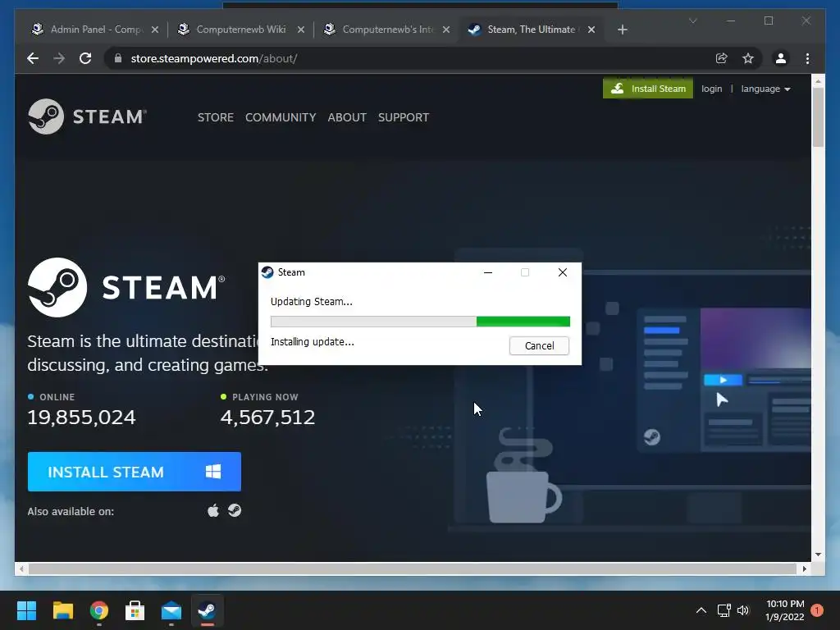This screenshot has height=630, width=840.
Task: Open the ABOUT menu item
Action: [347, 117]
